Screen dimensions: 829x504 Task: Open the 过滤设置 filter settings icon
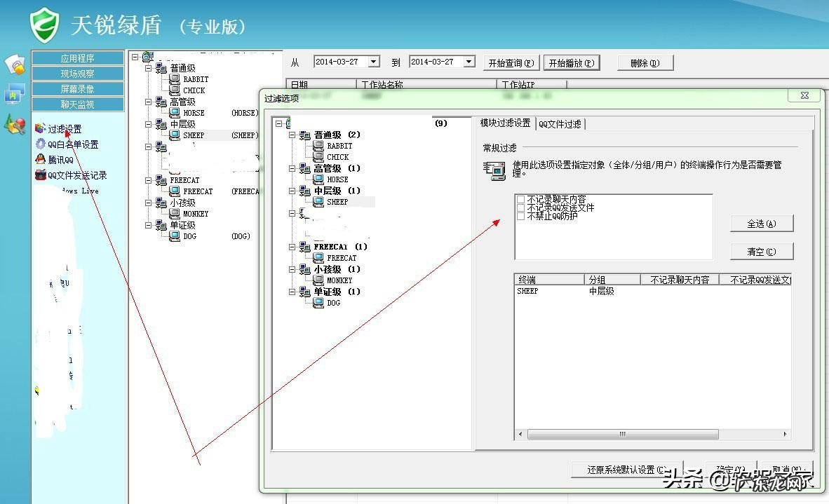(x=39, y=129)
